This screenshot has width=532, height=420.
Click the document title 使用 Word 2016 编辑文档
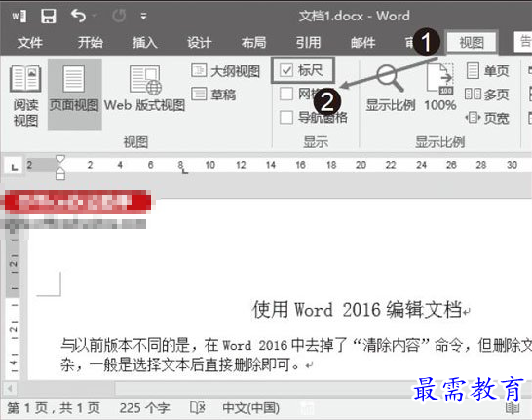coord(357,310)
